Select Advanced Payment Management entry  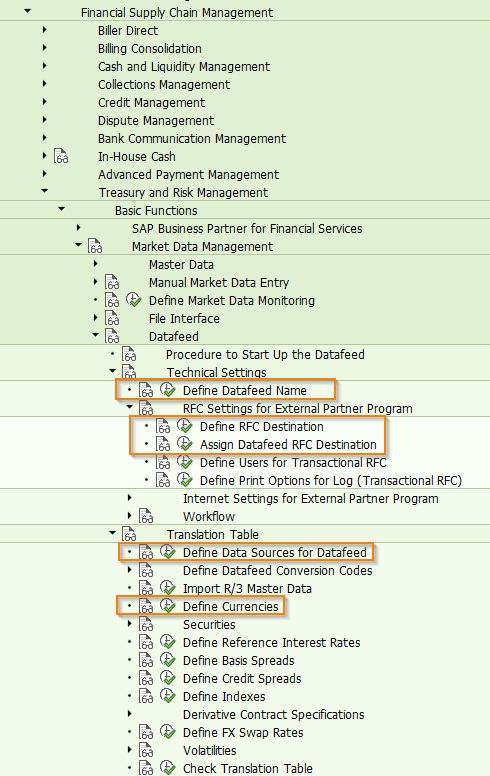pyautogui.click(x=189, y=175)
